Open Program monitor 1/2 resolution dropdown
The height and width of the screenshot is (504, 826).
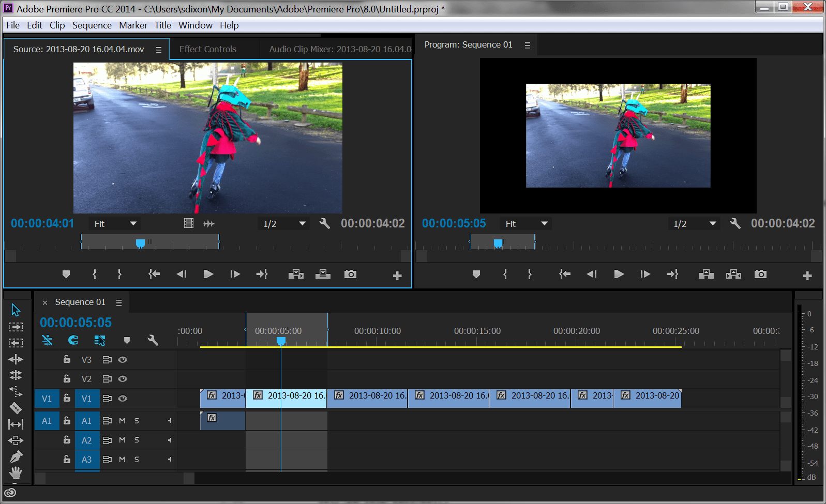[x=694, y=224]
